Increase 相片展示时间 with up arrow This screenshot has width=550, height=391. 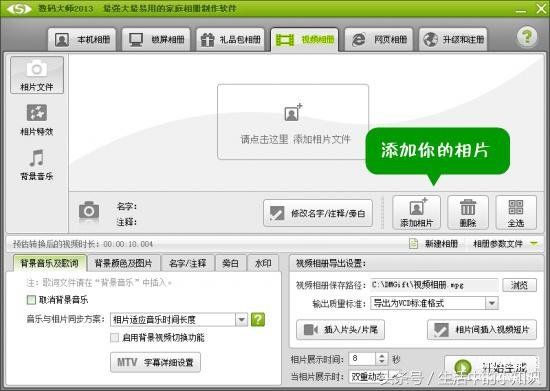click(x=382, y=356)
